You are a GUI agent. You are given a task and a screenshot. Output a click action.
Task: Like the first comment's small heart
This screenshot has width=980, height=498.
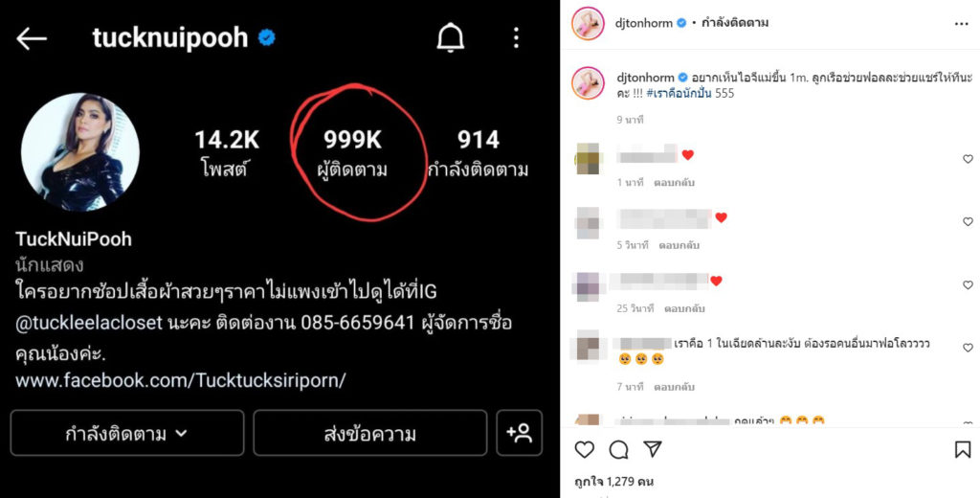pyautogui.click(x=968, y=159)
